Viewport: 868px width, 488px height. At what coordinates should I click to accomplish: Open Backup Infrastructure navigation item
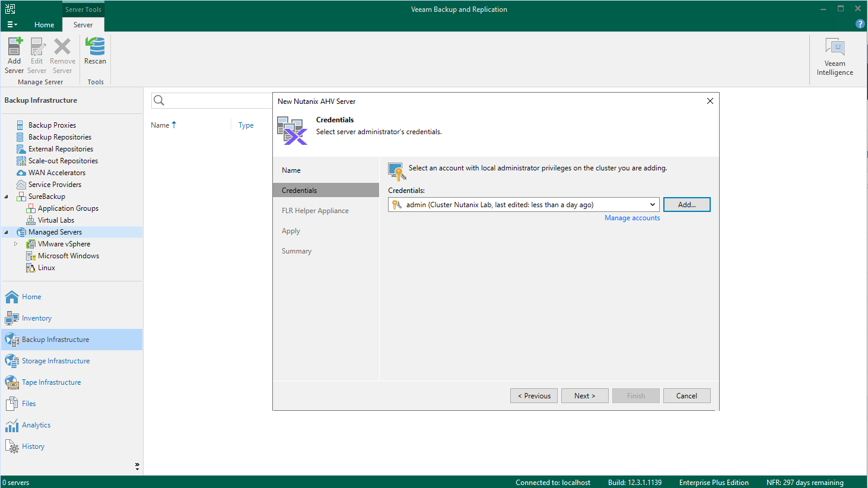[72, 340]
